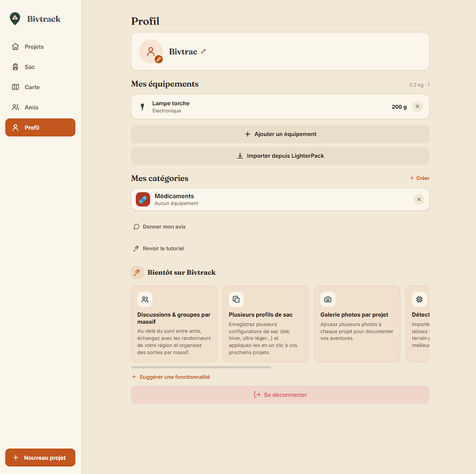Click the Bivtrack logo pin icon
The height and width of the screenshot is (474, 476).
pos(15,19)
